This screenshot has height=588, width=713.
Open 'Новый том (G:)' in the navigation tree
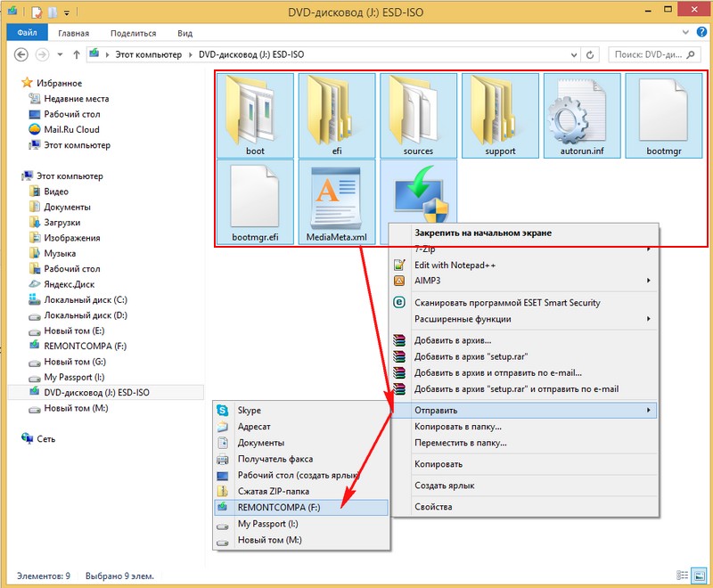point(75,362)
